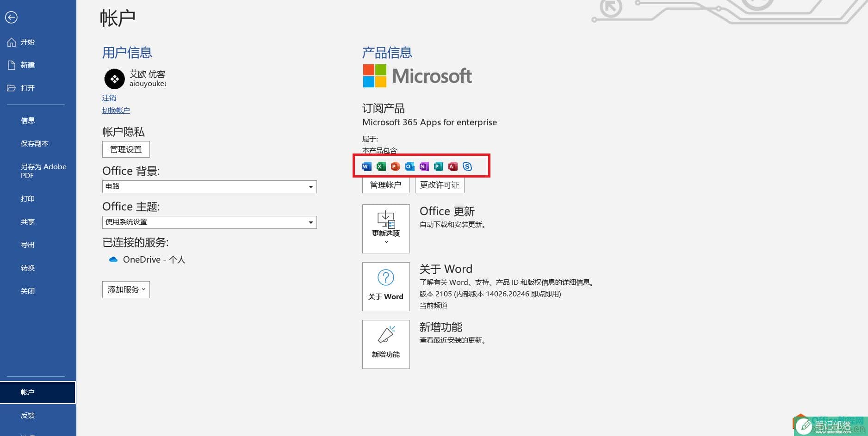
Task: Click the 版本 2105 version text
Action: (490, 294)
